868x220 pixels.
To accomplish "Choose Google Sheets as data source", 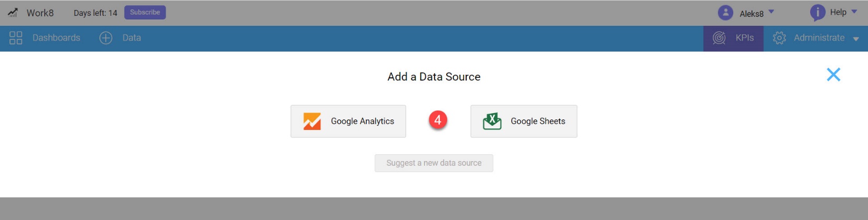I will click(524, 121).
